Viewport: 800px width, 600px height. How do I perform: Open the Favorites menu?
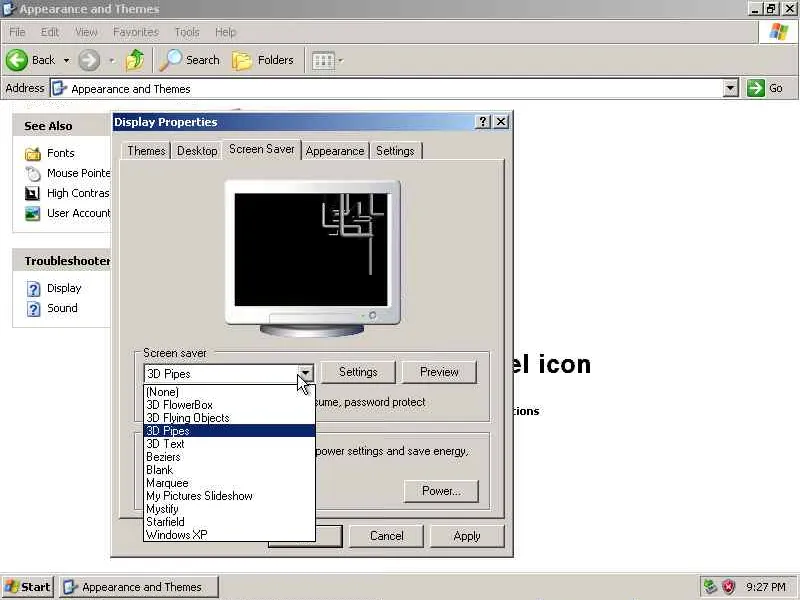click(x=136, y=32)
